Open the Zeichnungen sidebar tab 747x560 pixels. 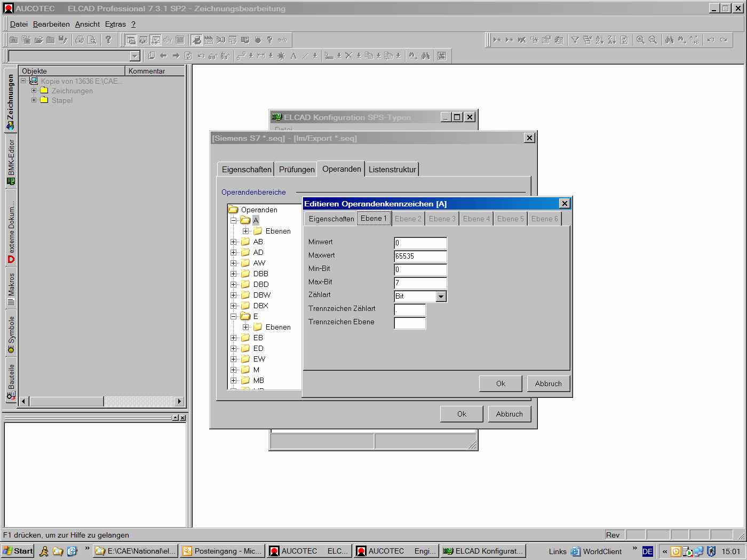tap(11, 101)
